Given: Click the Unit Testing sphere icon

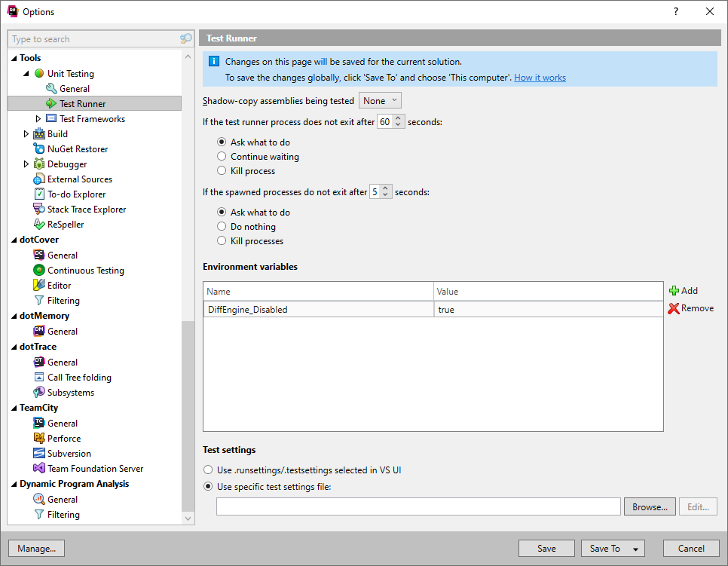Looking at the screenshot, I should pyautogui.click(x=39, y=73).
